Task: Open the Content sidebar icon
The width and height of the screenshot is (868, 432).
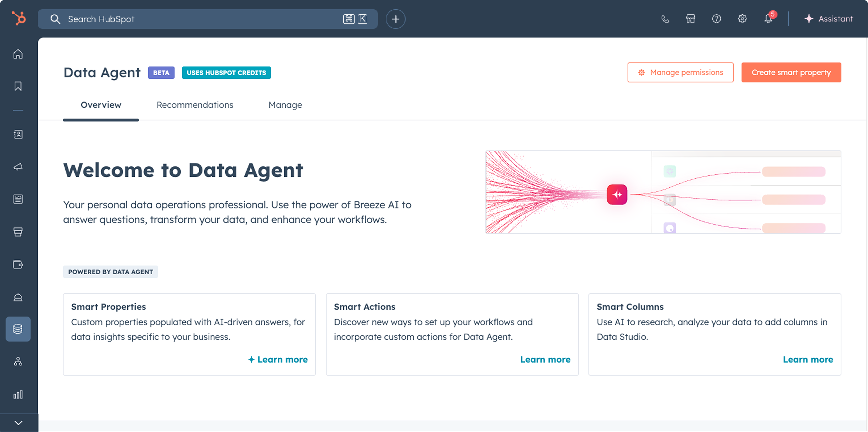Action: click(x=18, y=199)
